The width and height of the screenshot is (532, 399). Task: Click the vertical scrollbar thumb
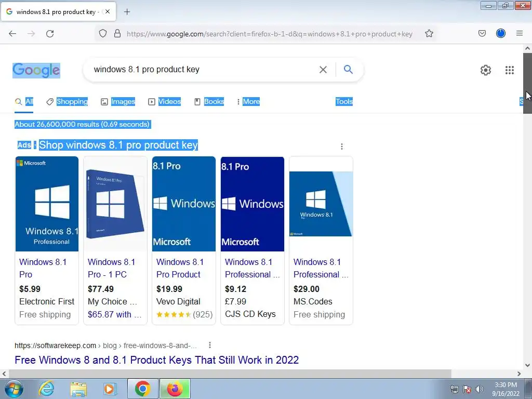point(527,83)
